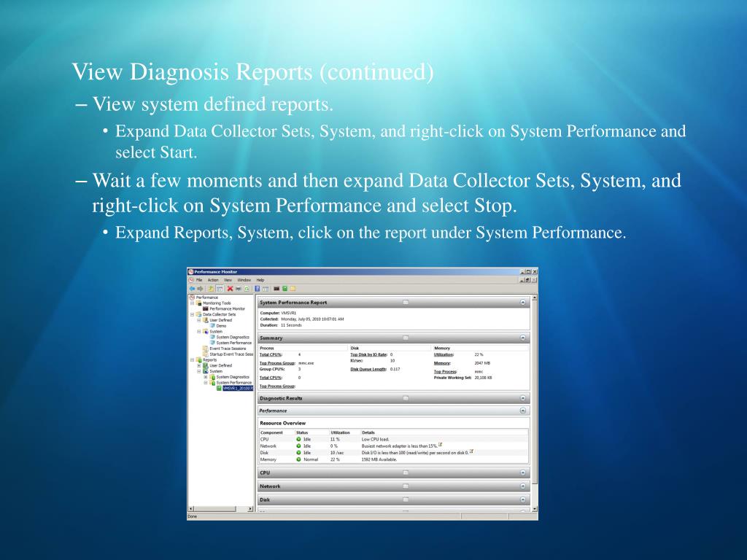Click the first Total CPU% link

click(x=271, y=355)
